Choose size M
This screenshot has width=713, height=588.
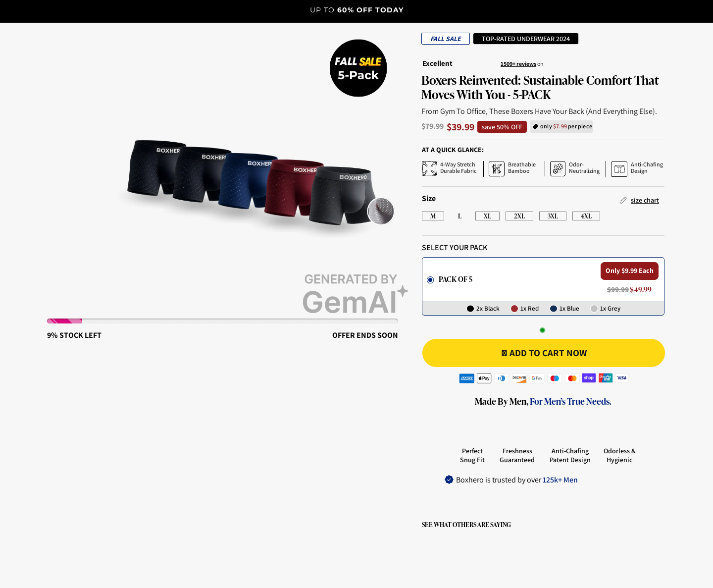(433, 216)
